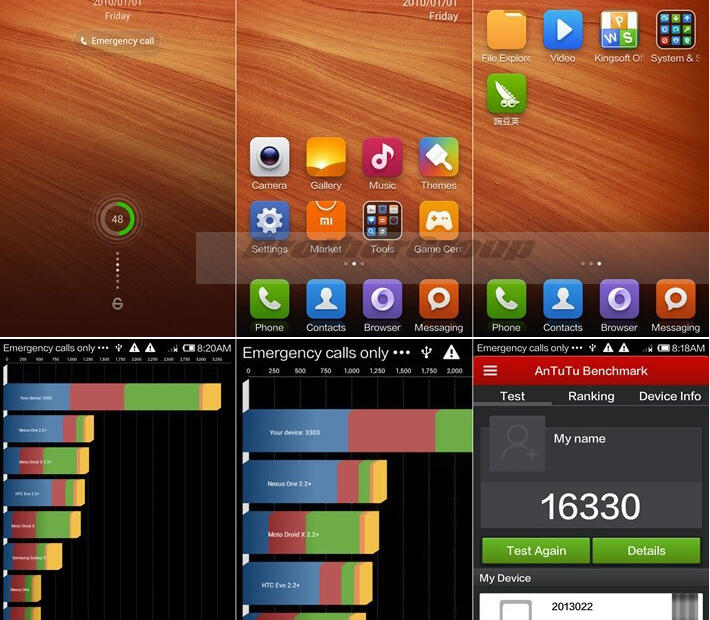Tap Messaging in right screen dock
Viewport: 710px width, 620px height.
(676, 299)
